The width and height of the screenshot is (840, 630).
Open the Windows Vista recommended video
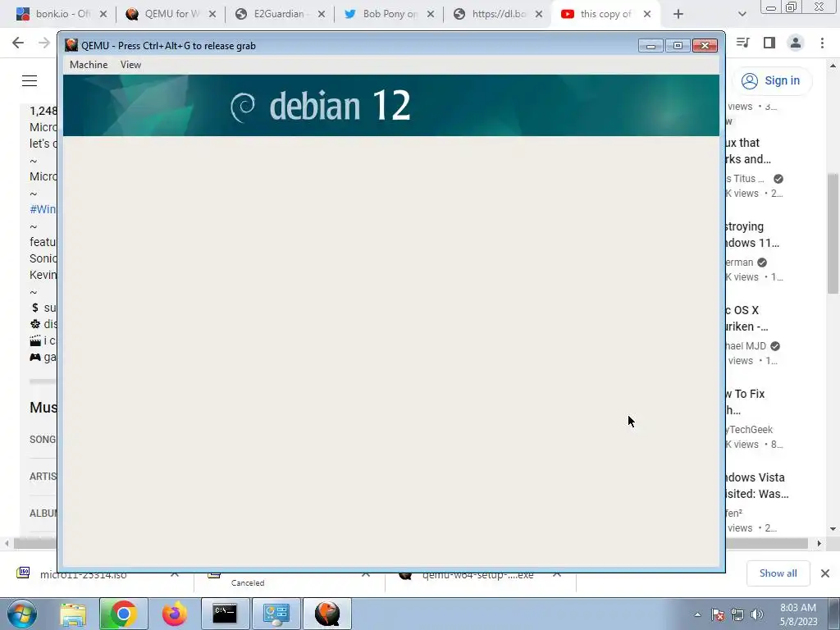tap(756, 486)
